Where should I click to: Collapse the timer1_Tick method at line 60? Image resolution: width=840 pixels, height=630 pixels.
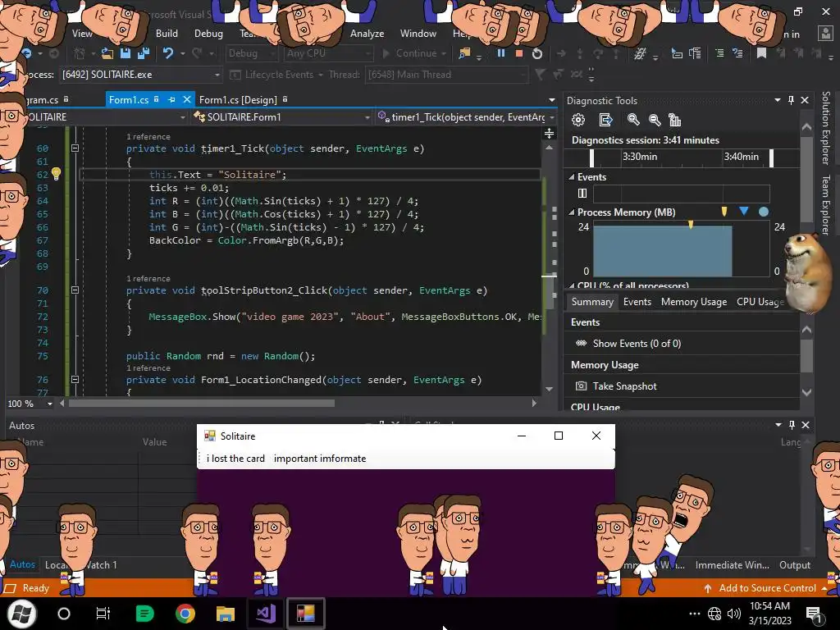click(75, 148)
